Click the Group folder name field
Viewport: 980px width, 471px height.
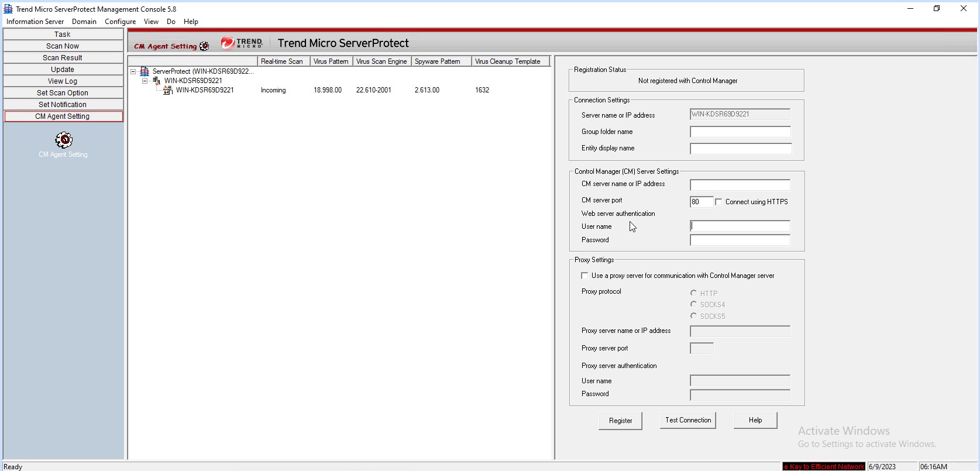coord(740,132)
